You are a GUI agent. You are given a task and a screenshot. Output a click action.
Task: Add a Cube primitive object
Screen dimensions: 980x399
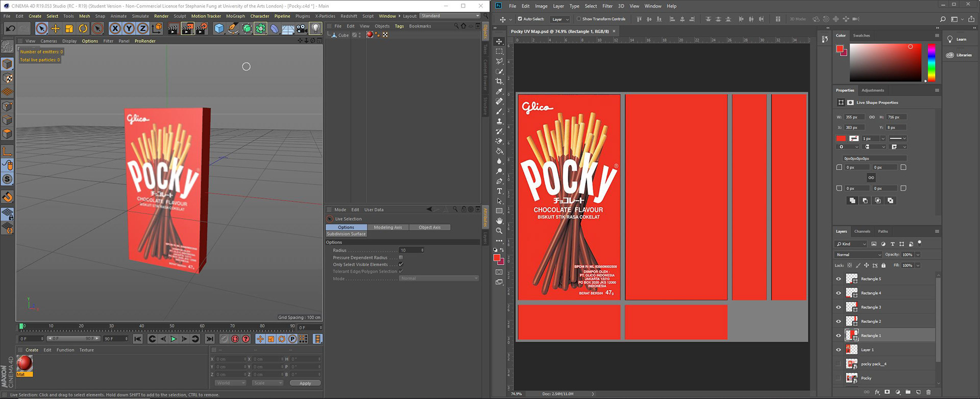pyautogui.click(x=219, y=29)
